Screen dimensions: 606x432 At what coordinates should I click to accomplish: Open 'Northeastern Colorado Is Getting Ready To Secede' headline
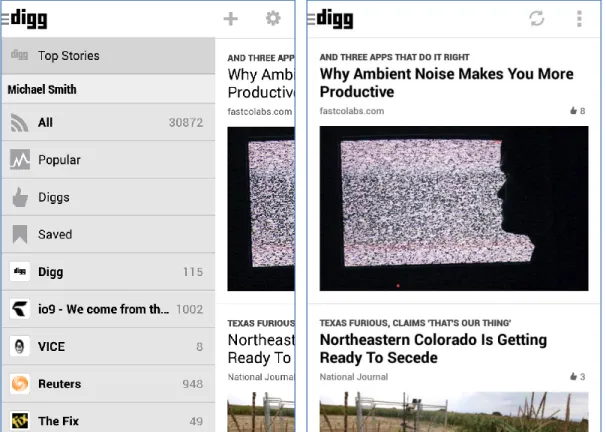pyautogui.click(x=433, y=349)
